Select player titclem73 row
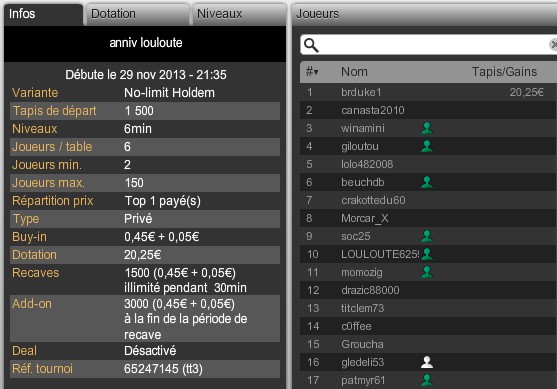The width and height of the screenshot is (557, 389). (428, 308)
